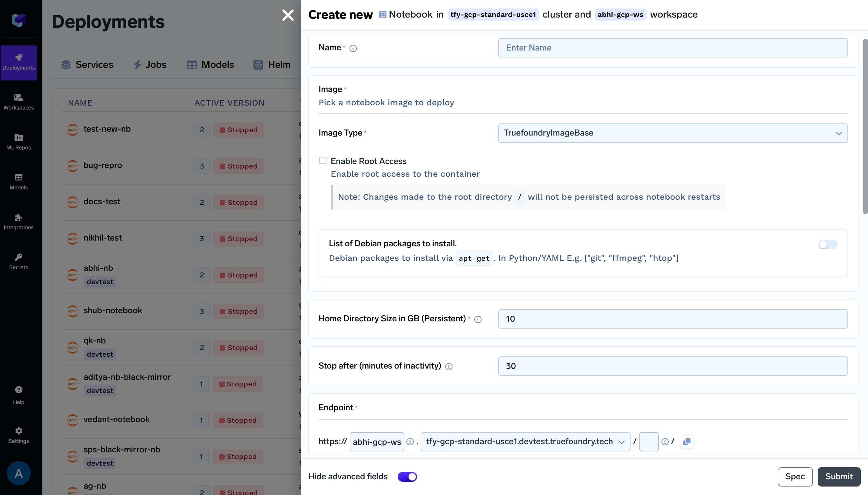Click info icon beside Stop after field
Viewport: 868px width, 495px height.
point(449,366)
